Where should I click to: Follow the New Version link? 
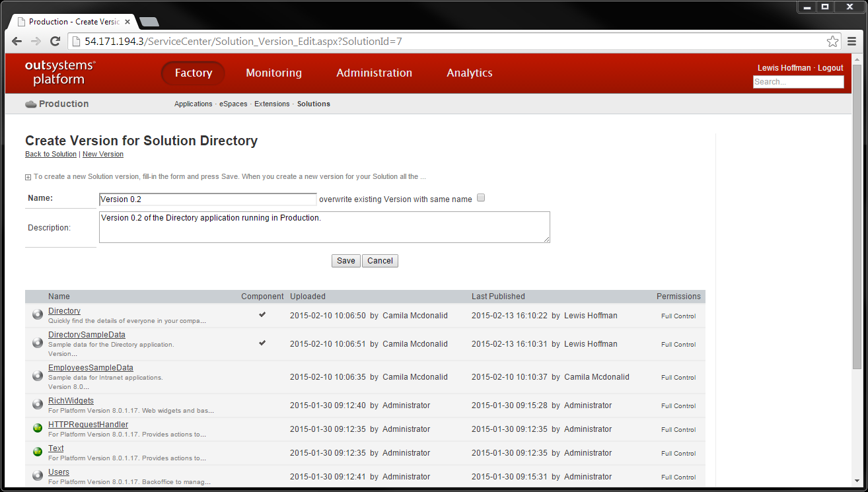(103, 154)
